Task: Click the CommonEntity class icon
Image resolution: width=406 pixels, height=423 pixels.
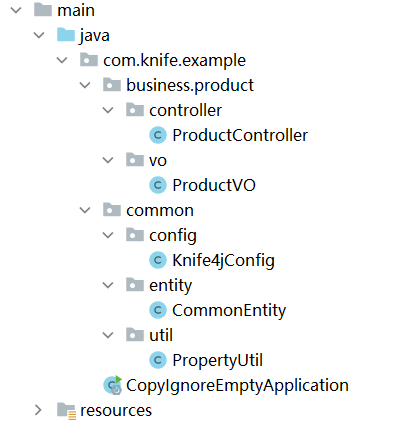Action: click(x=158, y=310)
